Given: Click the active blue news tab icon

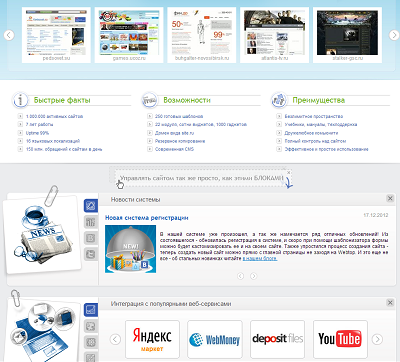Looking at the screenshot, I should coord(91,206).
